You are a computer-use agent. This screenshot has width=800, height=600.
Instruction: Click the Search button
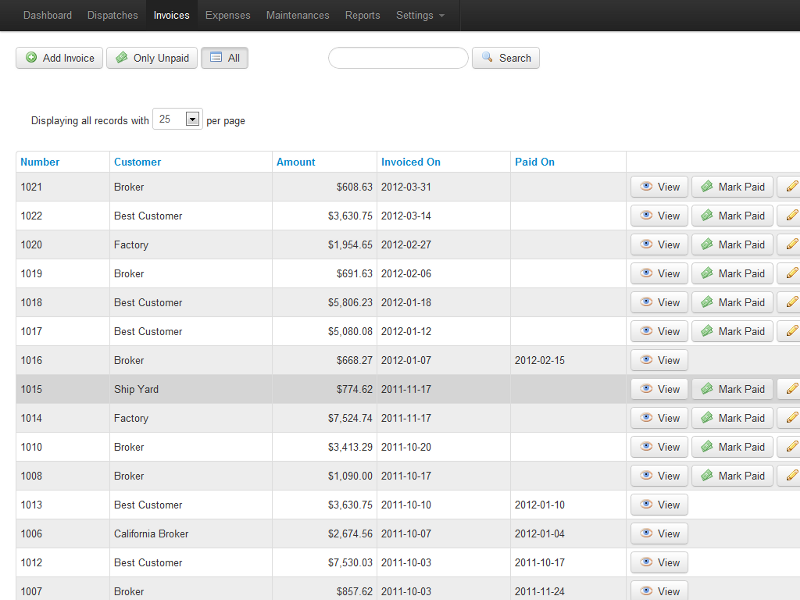click(506, 58)
